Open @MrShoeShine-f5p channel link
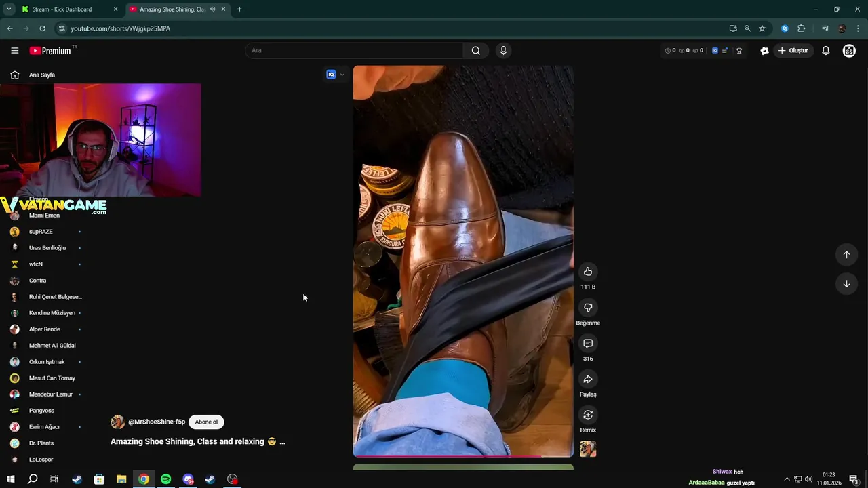868x488 pixels. tap(157, 422)
